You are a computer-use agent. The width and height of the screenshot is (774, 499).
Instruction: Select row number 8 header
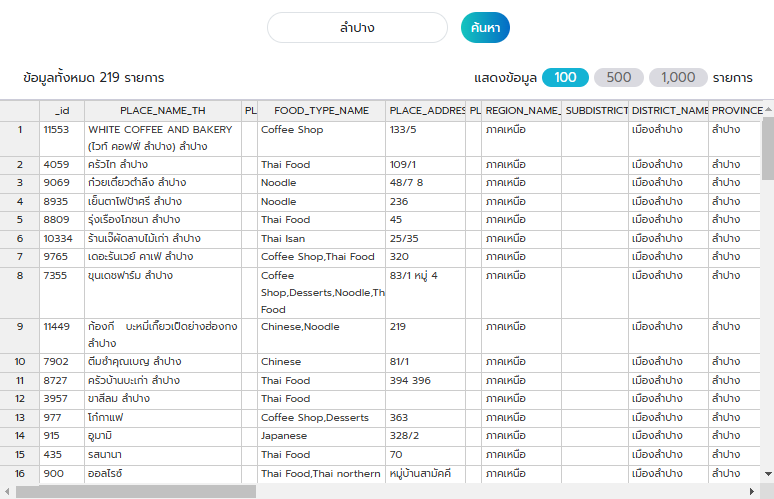[x=20, y=275]
